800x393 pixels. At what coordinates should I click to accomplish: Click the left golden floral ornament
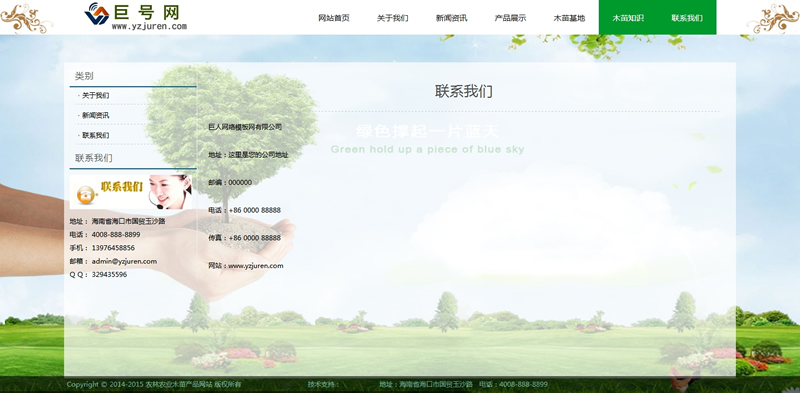pyautogui.click(x=26, y=18)
